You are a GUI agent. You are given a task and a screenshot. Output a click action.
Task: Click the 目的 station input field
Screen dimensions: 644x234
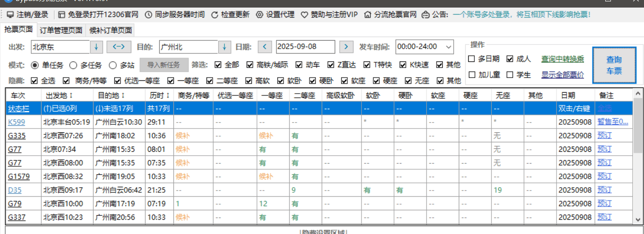click(189, 47)
